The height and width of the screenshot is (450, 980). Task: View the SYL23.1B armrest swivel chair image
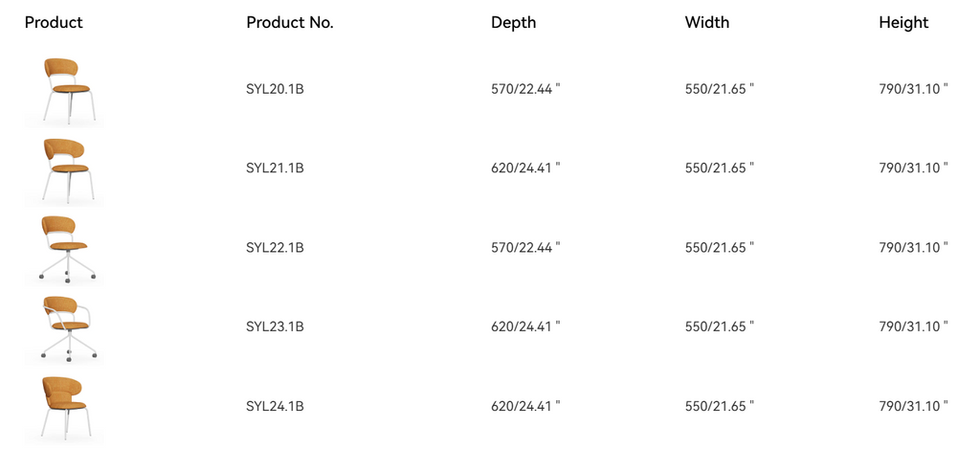[65, 326]
